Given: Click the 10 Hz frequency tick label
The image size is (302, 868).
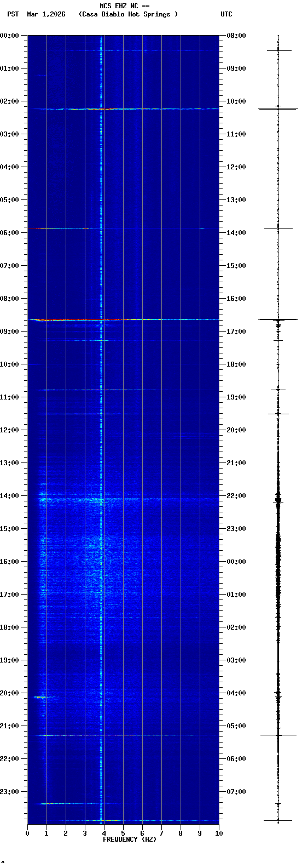Looking at the screenshot, I should tap(219, 833).
